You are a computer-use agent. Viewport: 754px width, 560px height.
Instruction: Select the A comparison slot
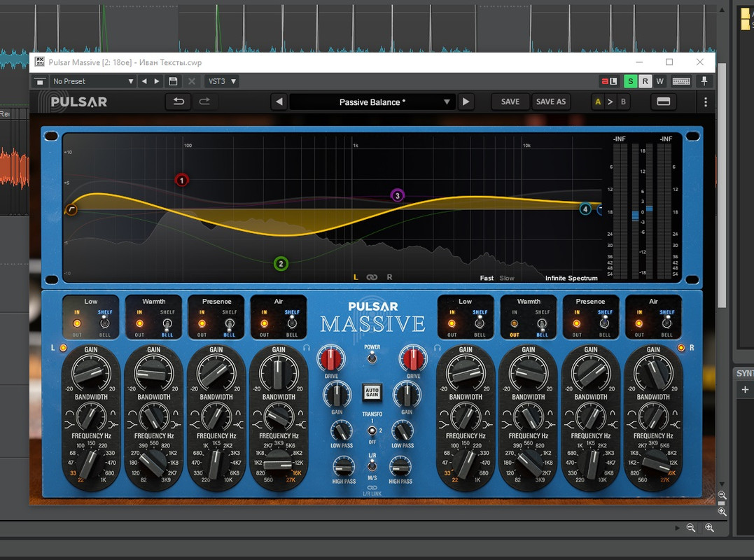[x=598, y=102]
